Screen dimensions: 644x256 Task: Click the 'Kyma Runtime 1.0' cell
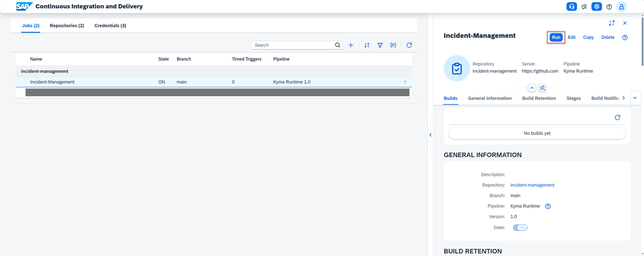click(x=292, y=82)
